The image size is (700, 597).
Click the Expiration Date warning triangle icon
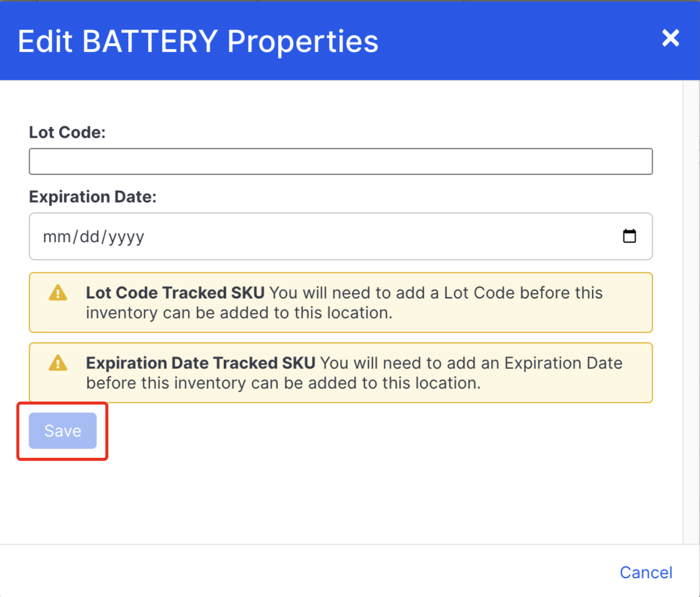tap(58, 363)
